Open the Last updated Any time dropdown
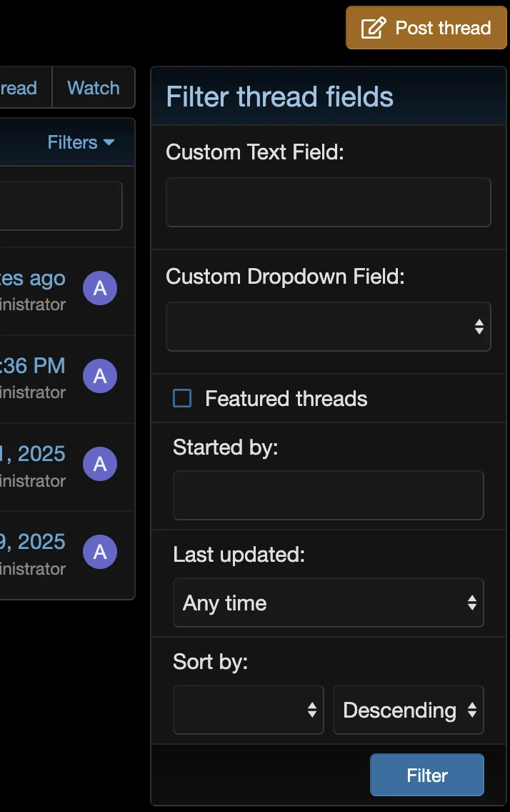The width and height of the screenshot is (510, 812). pyautogui.click(x=328, y=603)
